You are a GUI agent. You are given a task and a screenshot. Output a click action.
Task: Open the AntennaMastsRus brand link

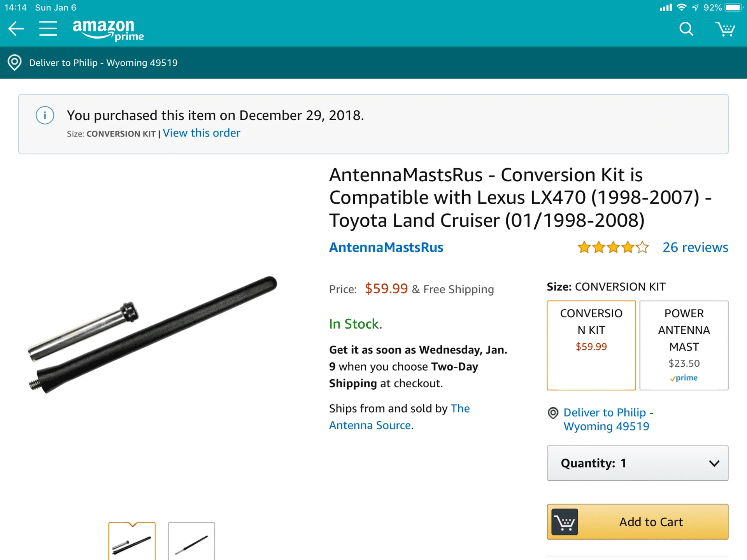(x=386, y=247)
